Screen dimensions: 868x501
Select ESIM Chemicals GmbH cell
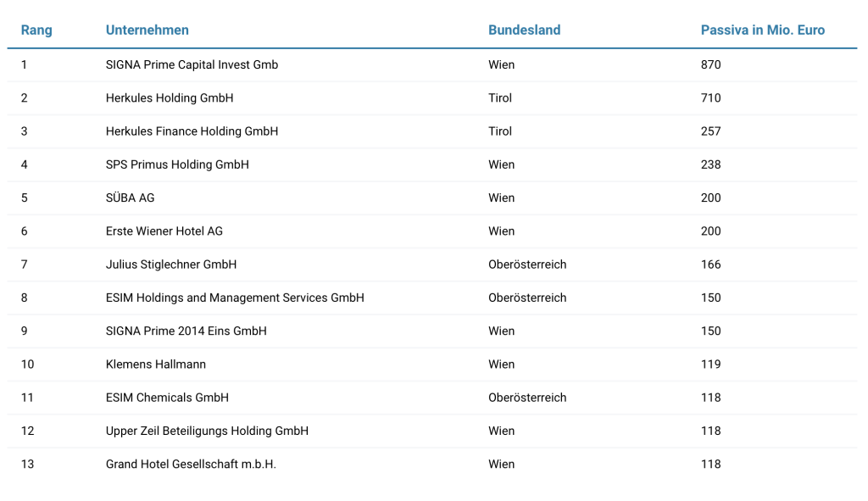(x=167, y=398)
